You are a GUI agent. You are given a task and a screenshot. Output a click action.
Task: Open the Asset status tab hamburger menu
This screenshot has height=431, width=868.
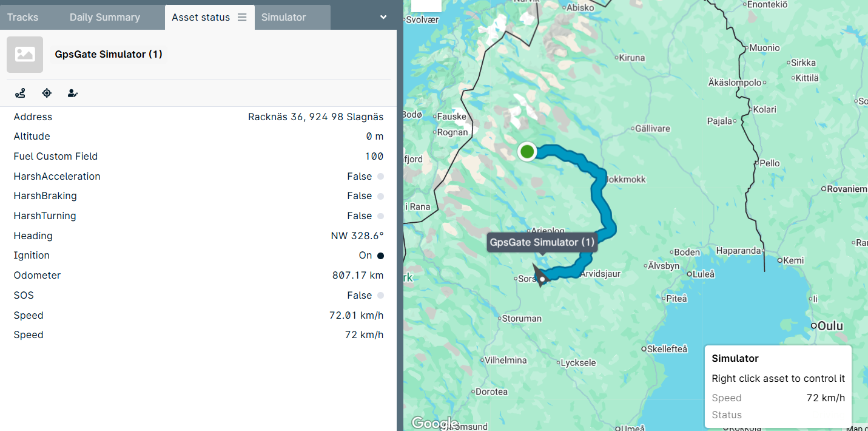[242, 17]
